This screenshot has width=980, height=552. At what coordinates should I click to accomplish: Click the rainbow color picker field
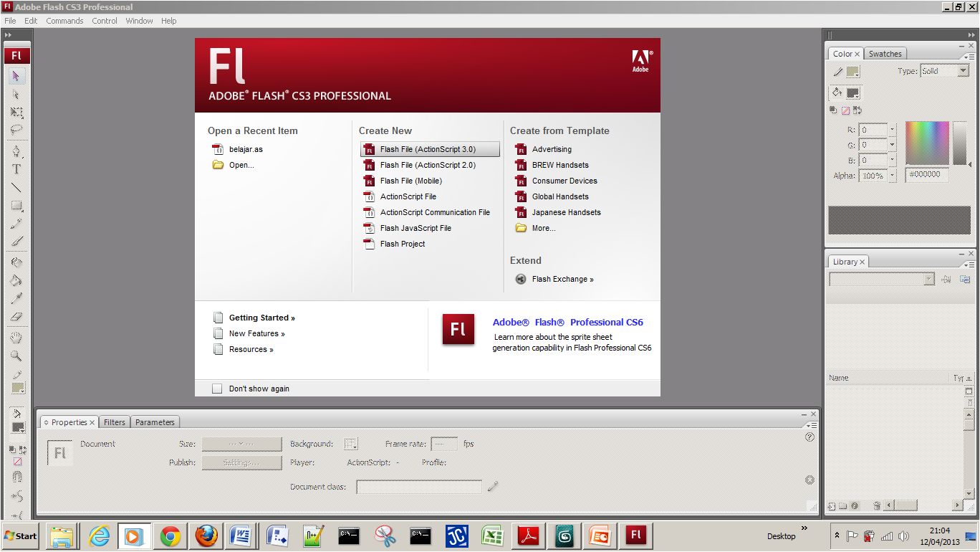pyautogui.click(x=927, y=143)
